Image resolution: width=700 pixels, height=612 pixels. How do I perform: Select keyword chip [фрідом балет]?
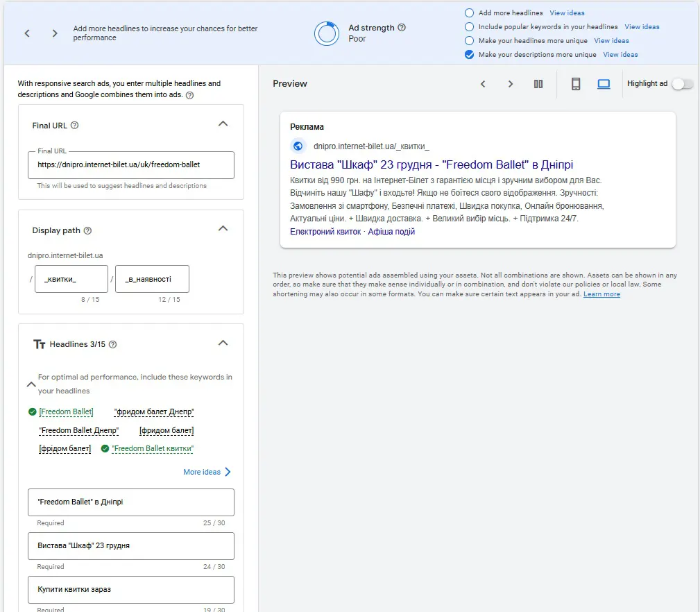point(65,448)
